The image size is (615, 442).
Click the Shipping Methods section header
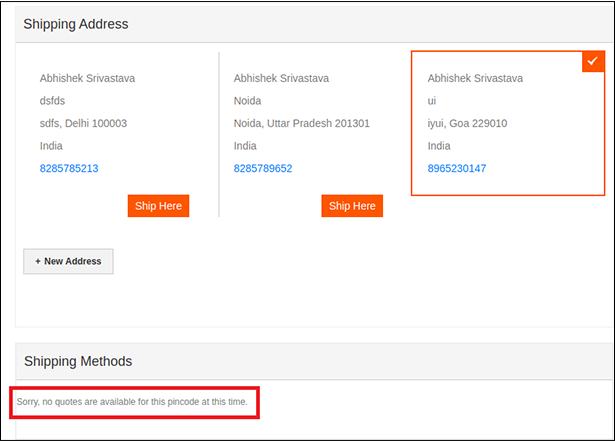click(78, 361)
